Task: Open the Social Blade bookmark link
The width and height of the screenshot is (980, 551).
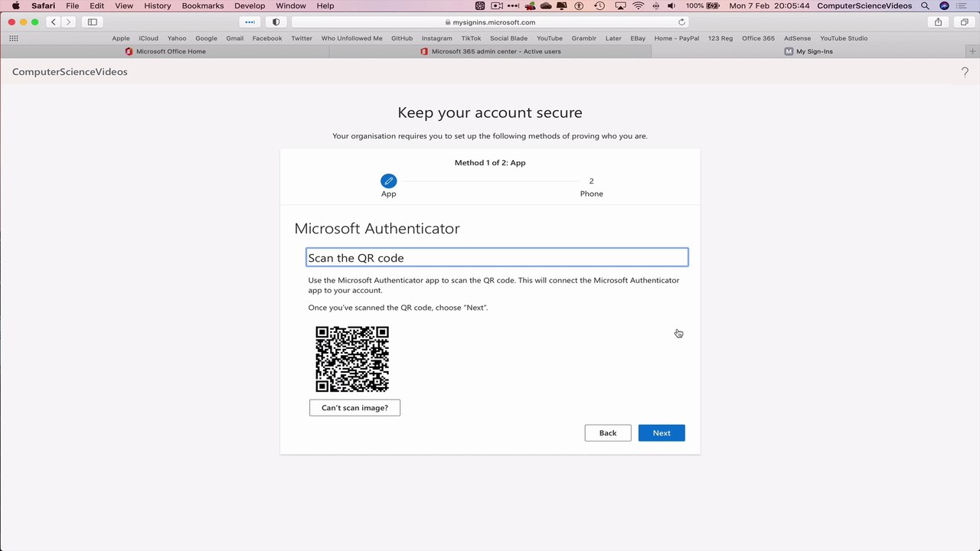Action: pos(508,38)
